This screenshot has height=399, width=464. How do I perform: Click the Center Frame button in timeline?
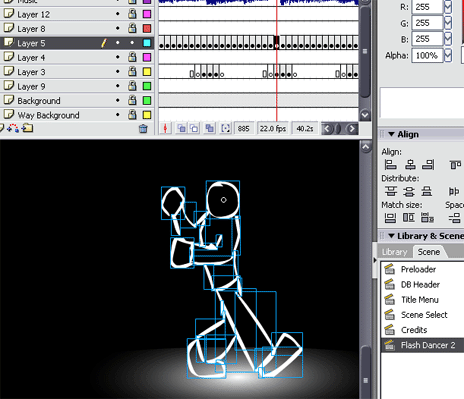click(165, 128)
